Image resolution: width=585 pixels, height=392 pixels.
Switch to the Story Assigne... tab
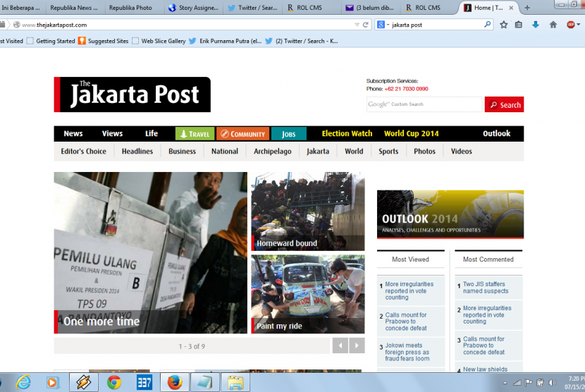coord(194,8)
